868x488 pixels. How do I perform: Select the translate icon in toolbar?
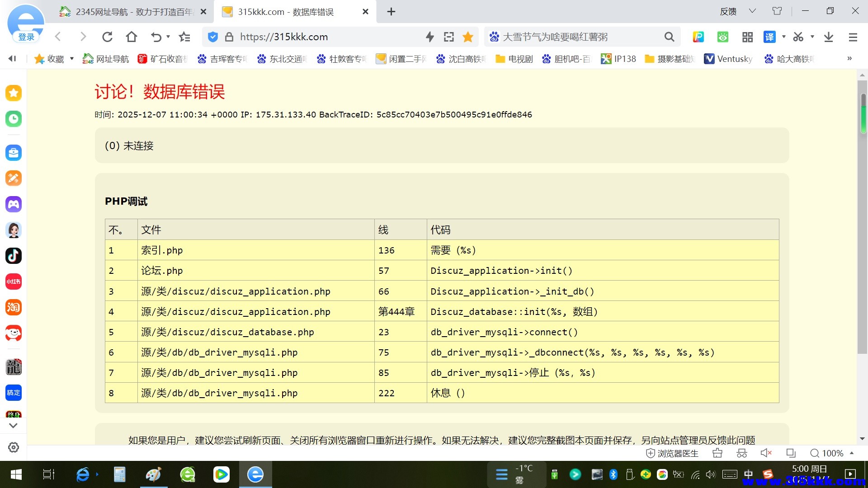770,37
